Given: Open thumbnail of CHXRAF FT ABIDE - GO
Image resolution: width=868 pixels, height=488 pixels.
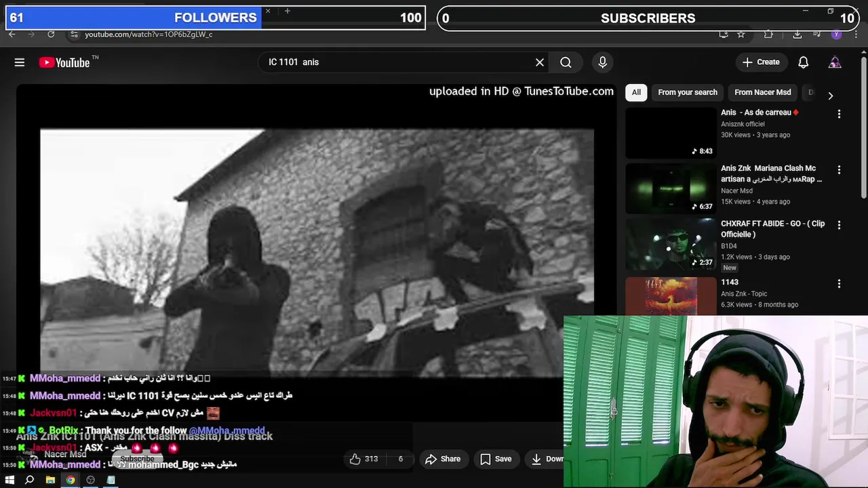Looking at the screenshot, I should 671,244.
